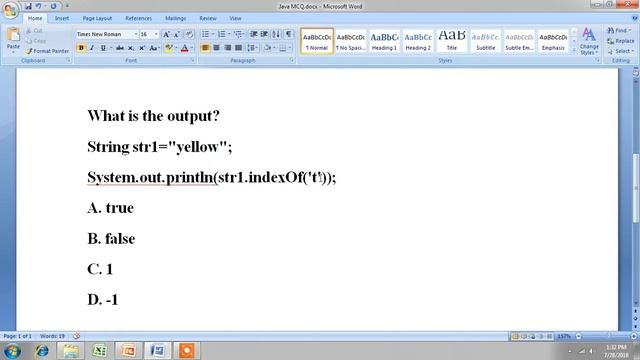Apply text highlight color
This screenshot has height=360, width=640.
pos(169,48)
